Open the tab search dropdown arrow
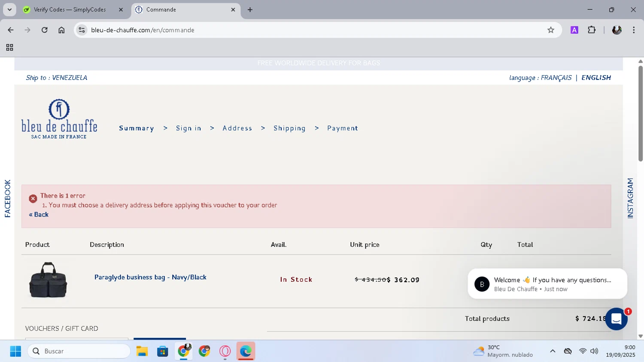The image size is (644, 362). 9,9
